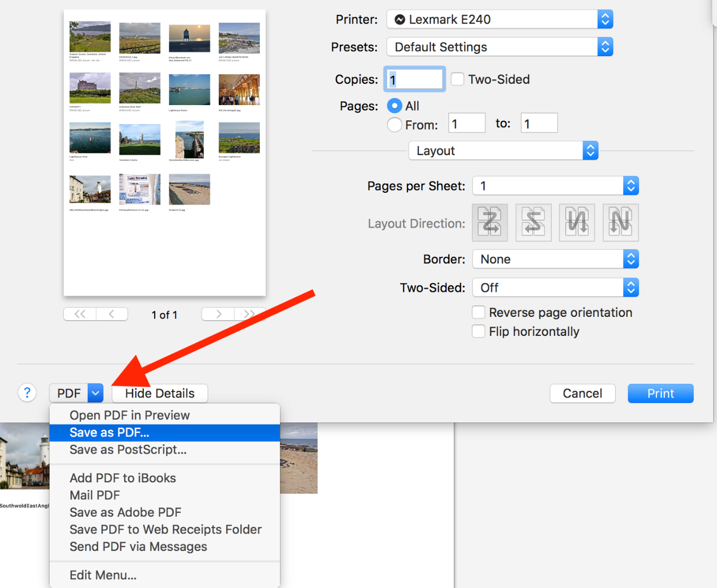Image resolution: width=717 pixels, height=588 pixels.
Task: Click the '1 of 1' page indicator
Action: click(x=165, y=315)
